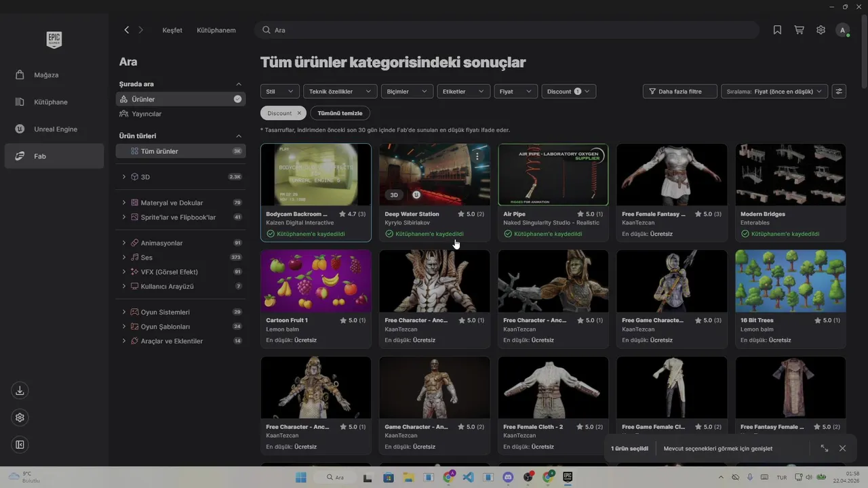The height and width of the screenshot is (488, 868).
Task: Collapse the Şurada ara section
Action: [239, 84]
